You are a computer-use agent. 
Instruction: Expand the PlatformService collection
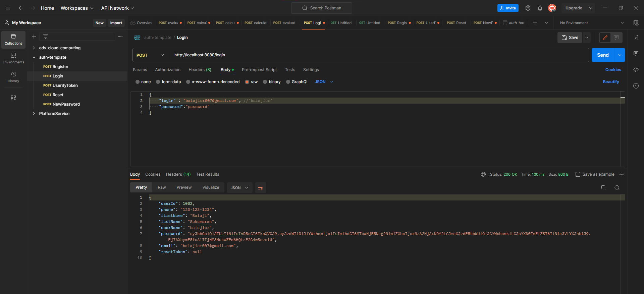point(34,114)
